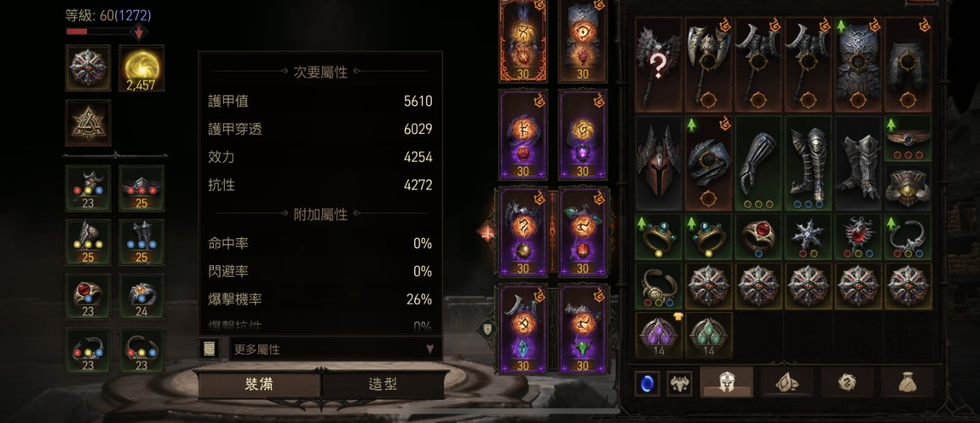Toggle the red crossed-swords weapon set marker

[487, 233]
